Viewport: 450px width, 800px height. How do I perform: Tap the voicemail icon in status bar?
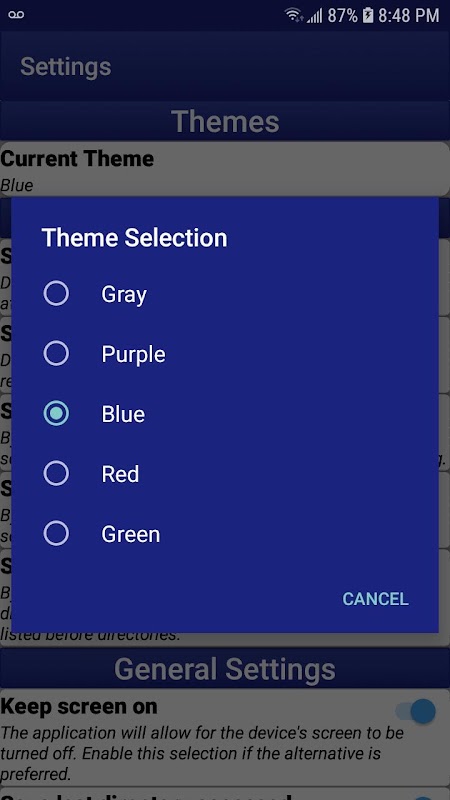16,14
